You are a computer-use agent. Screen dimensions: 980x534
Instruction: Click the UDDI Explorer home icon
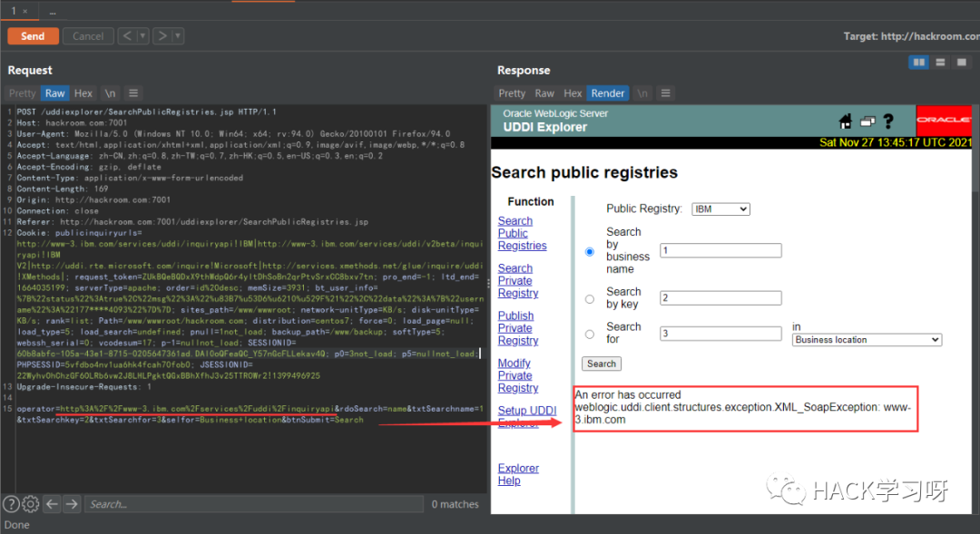pyautogui.click(x=845, y=121)
